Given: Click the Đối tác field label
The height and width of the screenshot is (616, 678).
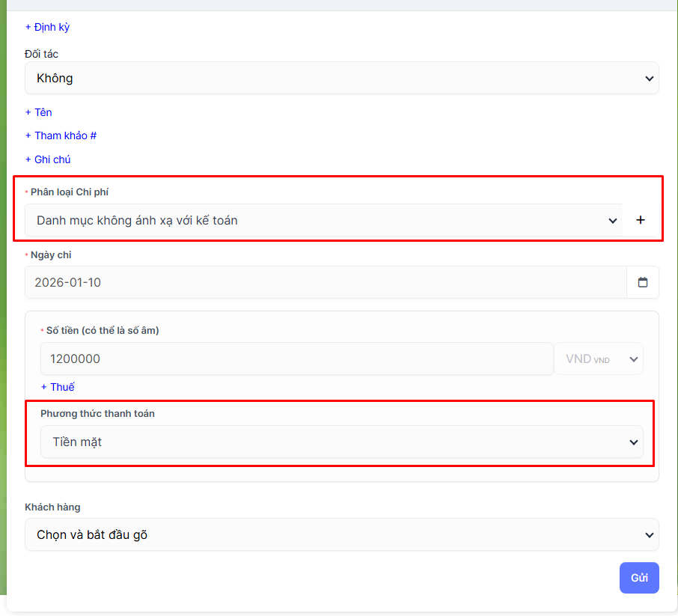Looking at the screenshot, I should tap(41, 54).
